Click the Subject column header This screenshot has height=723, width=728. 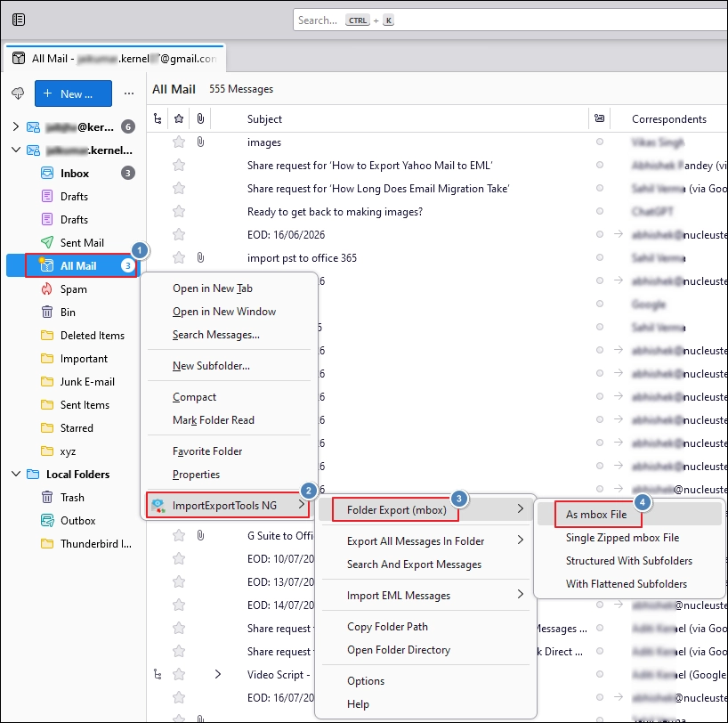click(264, 119)
